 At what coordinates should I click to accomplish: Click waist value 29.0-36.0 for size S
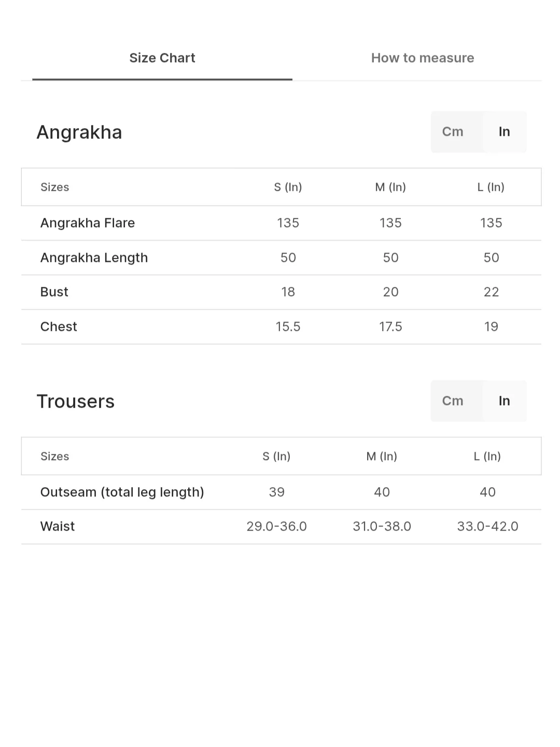[276, 527]
